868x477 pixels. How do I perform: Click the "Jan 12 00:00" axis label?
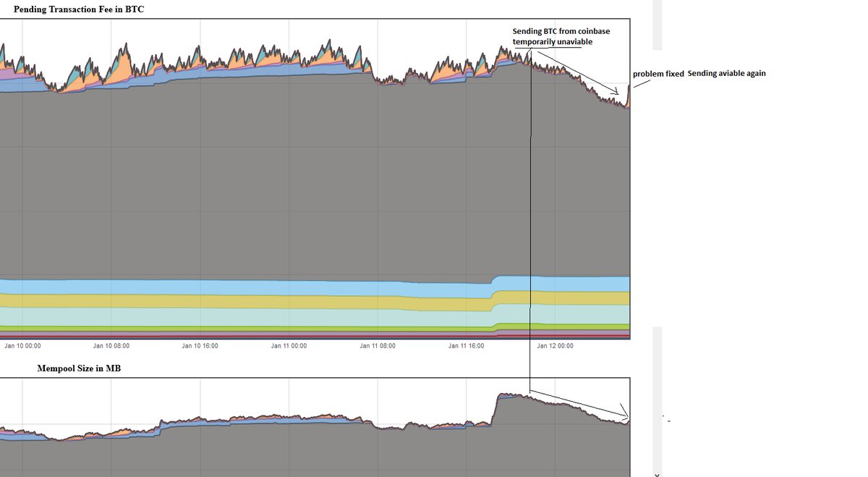click(555, 346)
